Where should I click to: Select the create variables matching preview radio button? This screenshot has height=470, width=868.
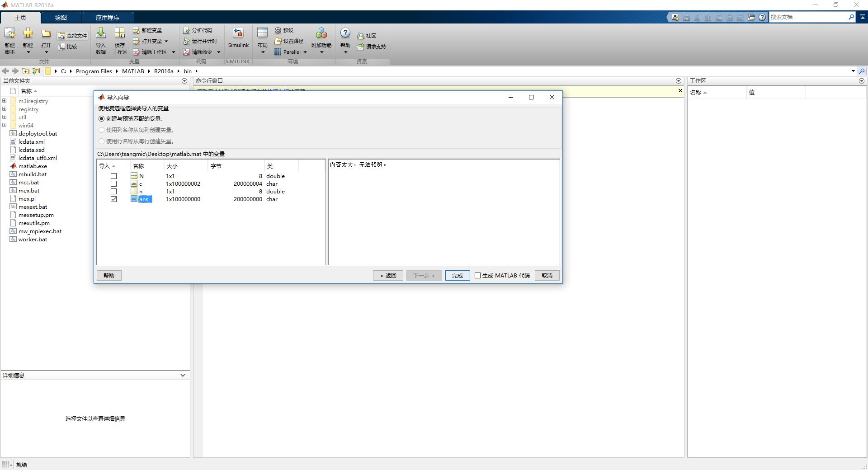(102, 119)
